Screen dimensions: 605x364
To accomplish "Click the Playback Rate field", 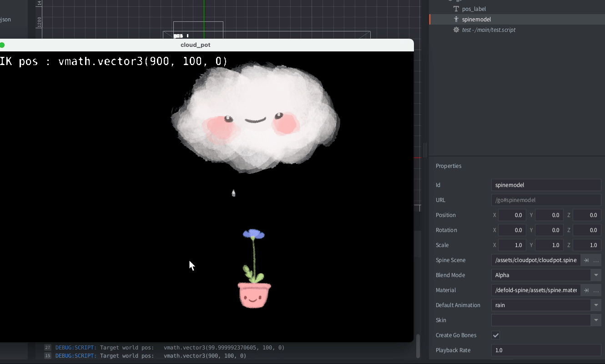I will pyautogui.click(x=546, y=350).
